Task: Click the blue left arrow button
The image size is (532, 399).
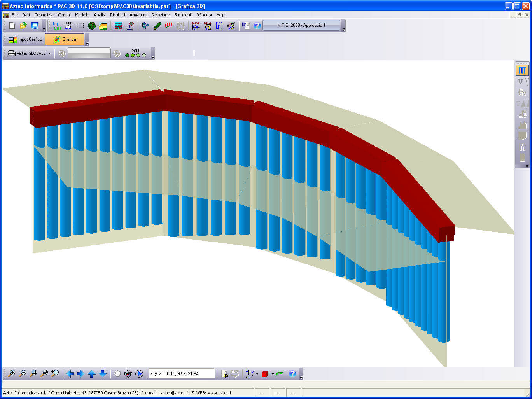Action: (x=70, y=374)
